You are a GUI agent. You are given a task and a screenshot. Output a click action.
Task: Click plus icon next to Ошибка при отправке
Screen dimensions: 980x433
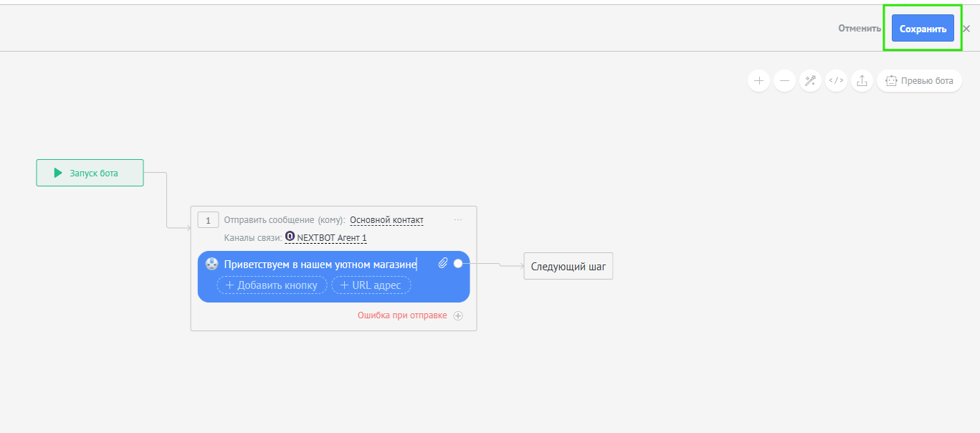pos(458,315)
